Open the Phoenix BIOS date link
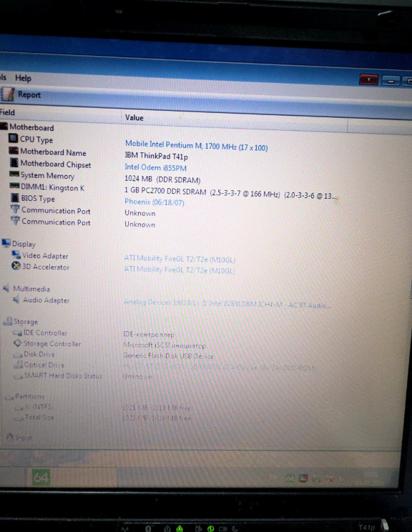The image size is (412, 532). [154, 202]
